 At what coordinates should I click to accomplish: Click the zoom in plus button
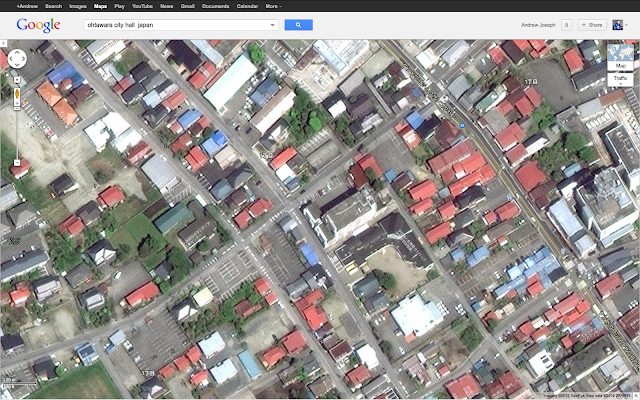click(17, 80)
